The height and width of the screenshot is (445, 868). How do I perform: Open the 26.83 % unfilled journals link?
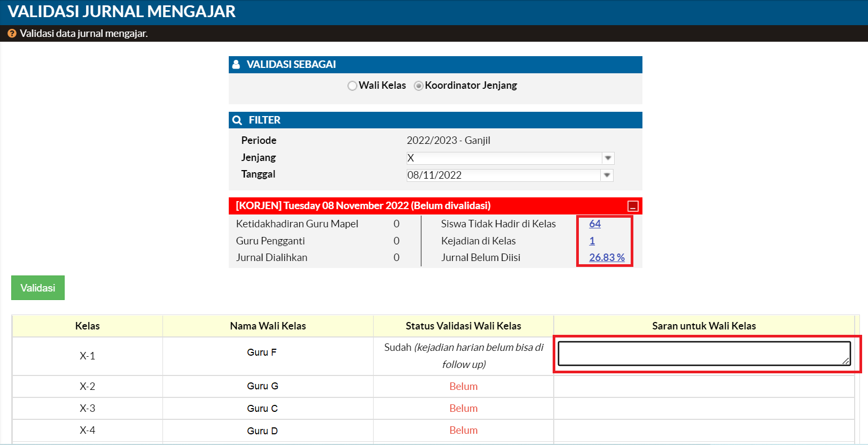coord(607,257)
